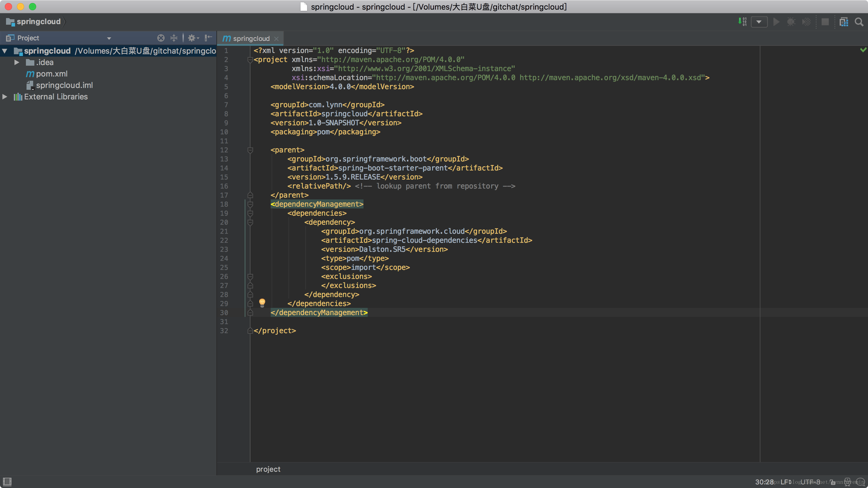Click the Stop square button
Screen dimensions: 868x488
pyautogui.click(x=825, y=22)
